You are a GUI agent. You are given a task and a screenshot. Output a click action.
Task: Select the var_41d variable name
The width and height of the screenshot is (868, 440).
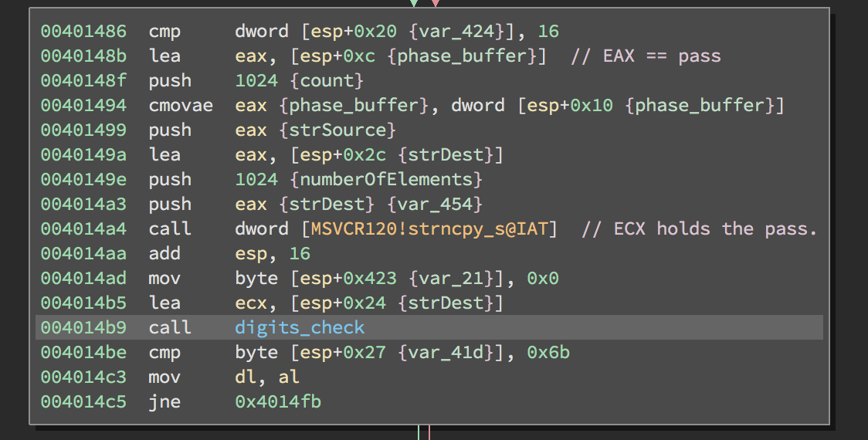point(446,352)
